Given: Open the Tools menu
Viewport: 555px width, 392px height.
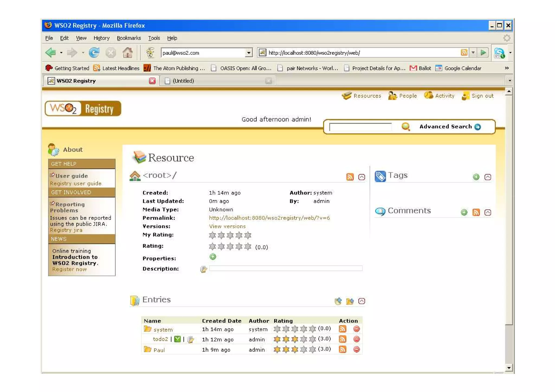Looking at the screenshot, I should [154, 38].
